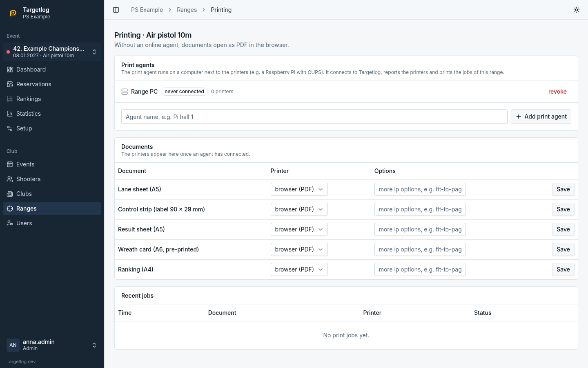Viewport: 588px width, 368px height.
Task: Click the Setup sliders icon
Action: click(10, 128)
